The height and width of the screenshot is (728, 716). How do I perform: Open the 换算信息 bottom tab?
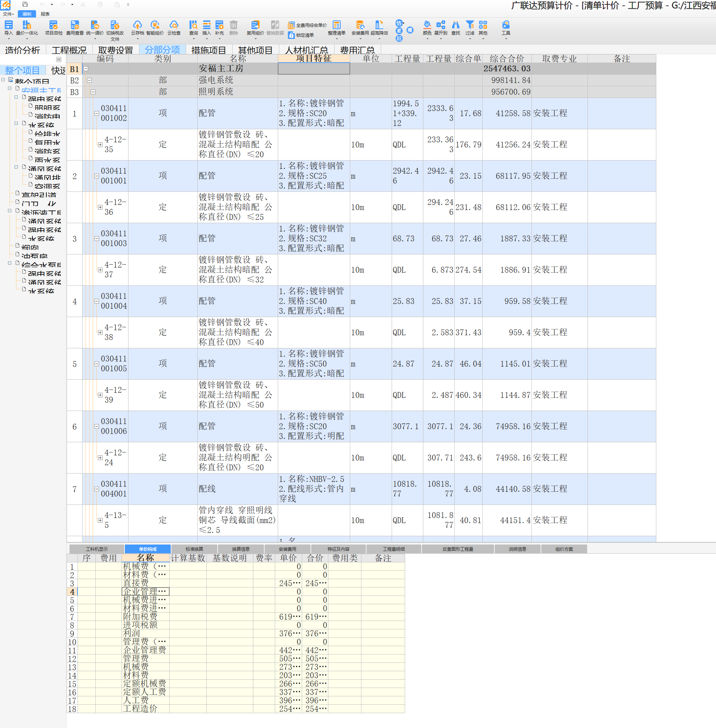coord(241,549)
